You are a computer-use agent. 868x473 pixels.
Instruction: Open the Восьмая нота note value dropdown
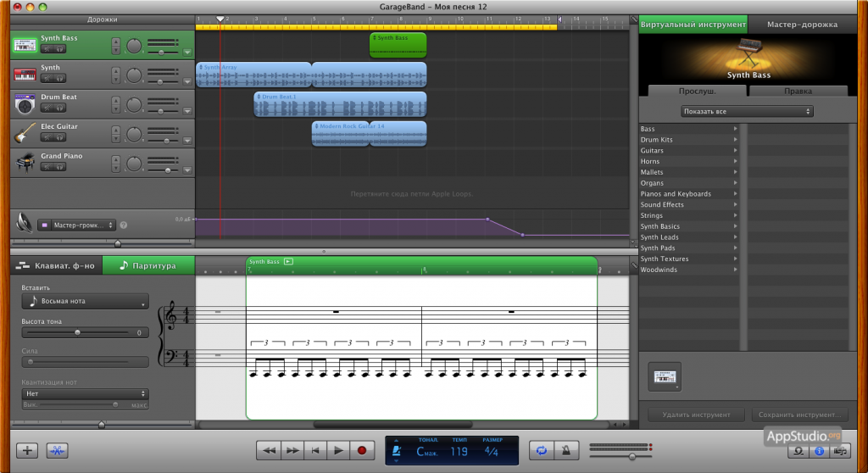tap(86, 301)
